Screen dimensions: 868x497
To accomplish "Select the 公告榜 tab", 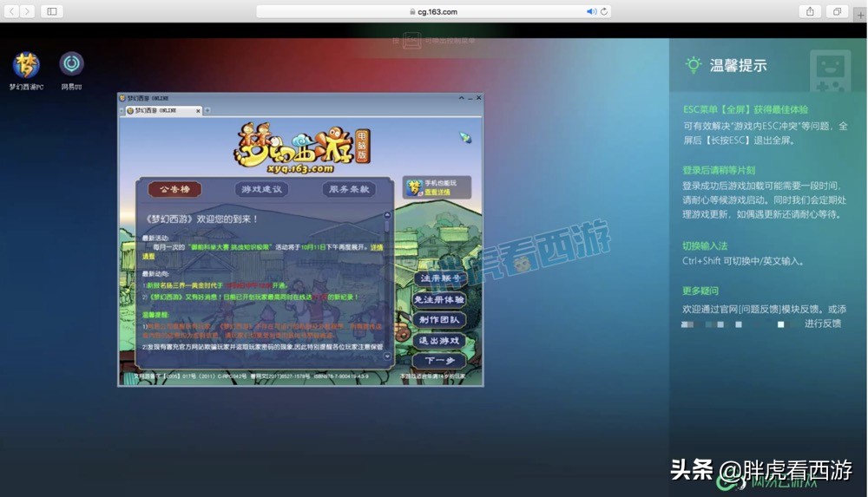I will point(174,189).
